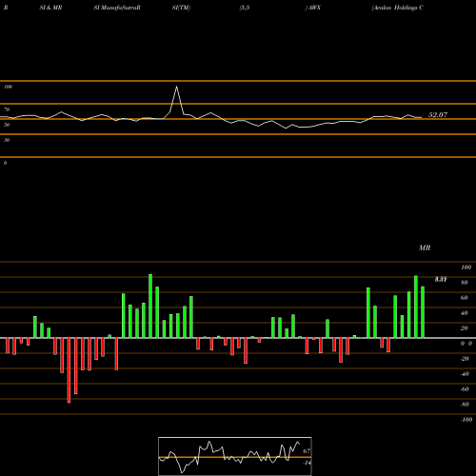Screen dimensions: 476x476
Task: Click the value -14 in mini chart
Action: pos(307,463)
